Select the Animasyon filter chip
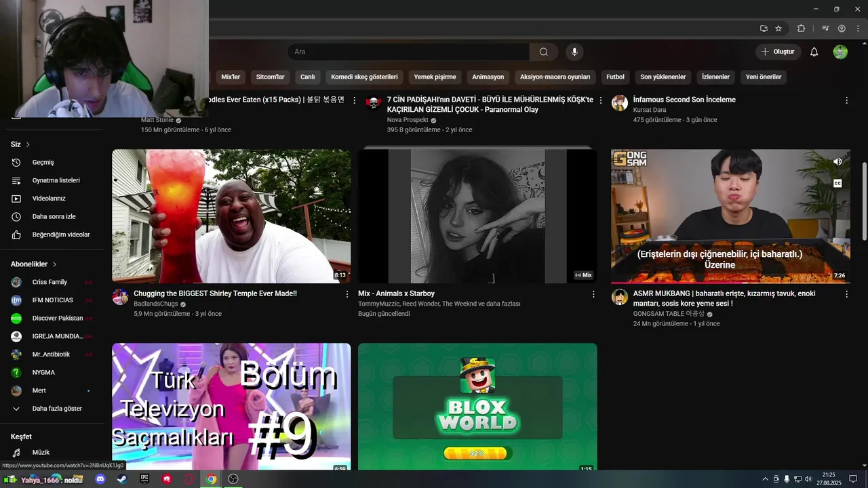The width and height of the screenshot is (868, 488). pyautogui.click(x=488, y=77)
